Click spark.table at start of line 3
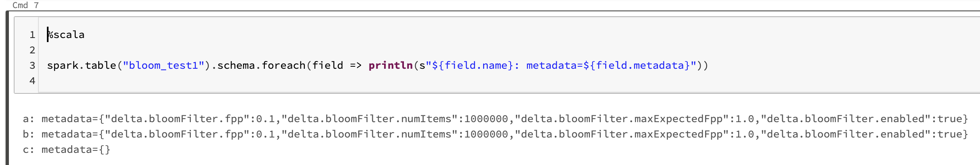This screenshot has height=165, width=980. pos(82,66)
